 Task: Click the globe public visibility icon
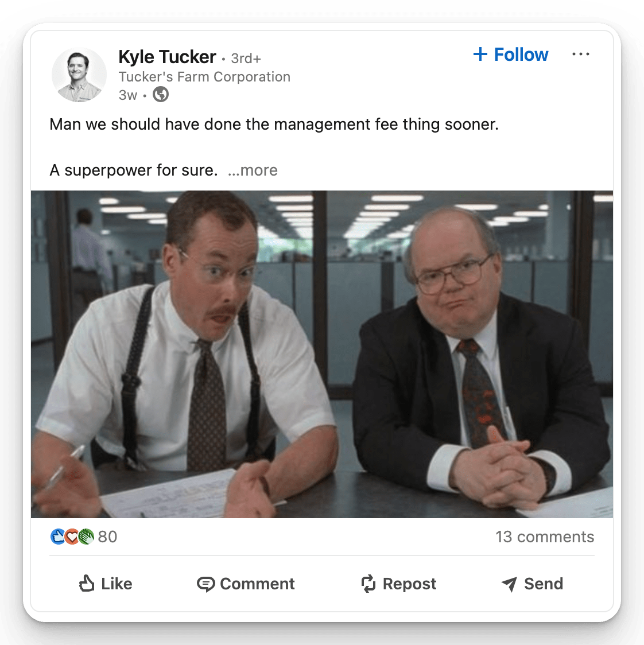pos(161,95)
